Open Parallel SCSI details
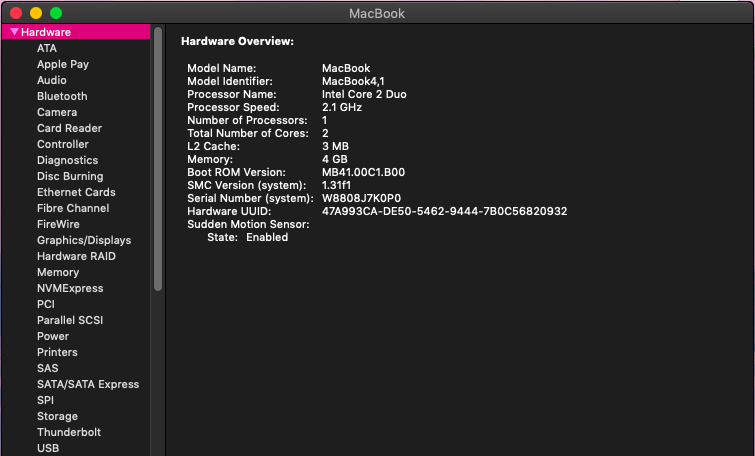The image size is (755, 456). [70, 320]
